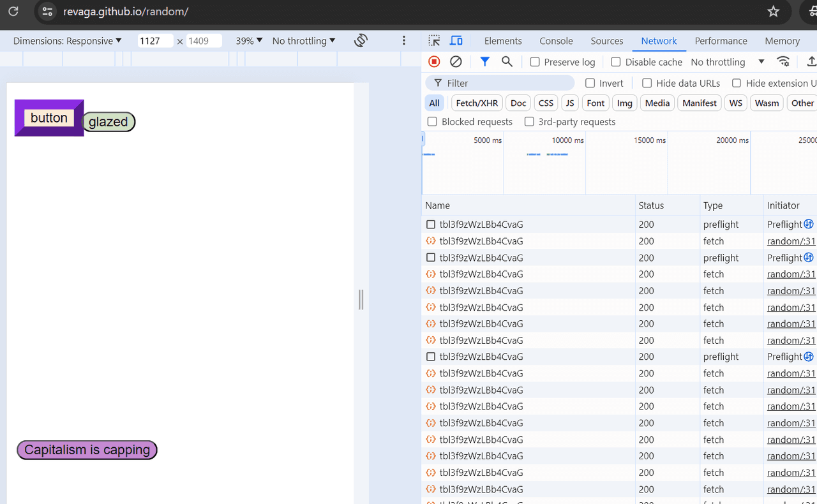Viewport: 817px width, 504px height.
Task: Open the 39% zoom dropdown
Action: pos(249,41)
